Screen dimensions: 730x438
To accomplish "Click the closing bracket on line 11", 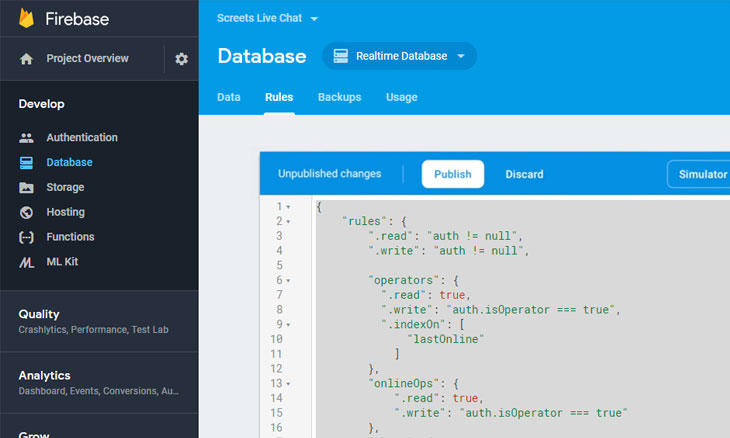I will tap(397, 354).
